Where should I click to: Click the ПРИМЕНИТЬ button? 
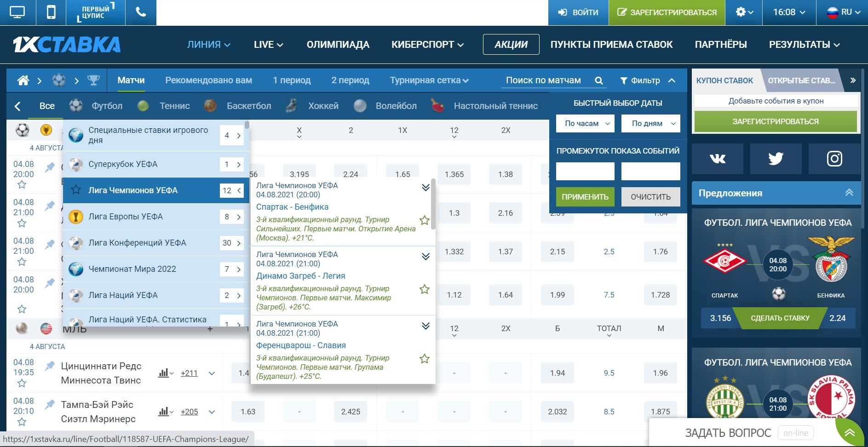click(x=585, y=197)
